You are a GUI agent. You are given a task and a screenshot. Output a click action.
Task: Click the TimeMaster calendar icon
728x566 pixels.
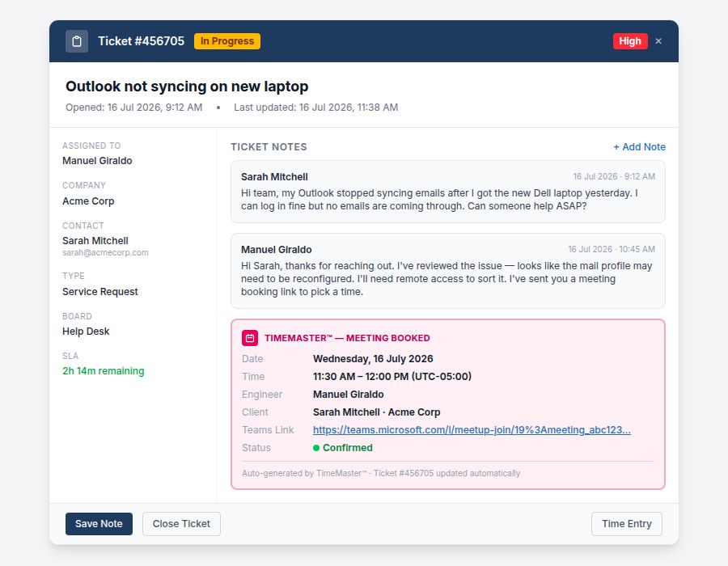[250, 338]
